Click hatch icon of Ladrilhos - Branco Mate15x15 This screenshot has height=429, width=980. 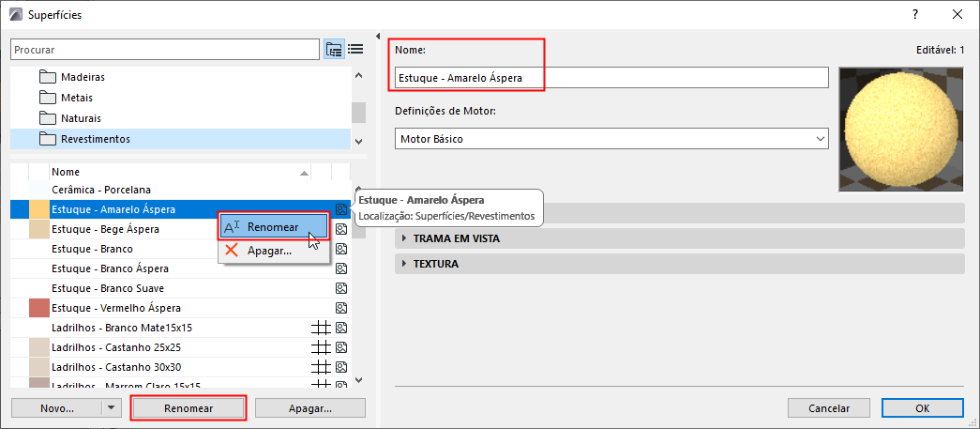coord(321,328)
